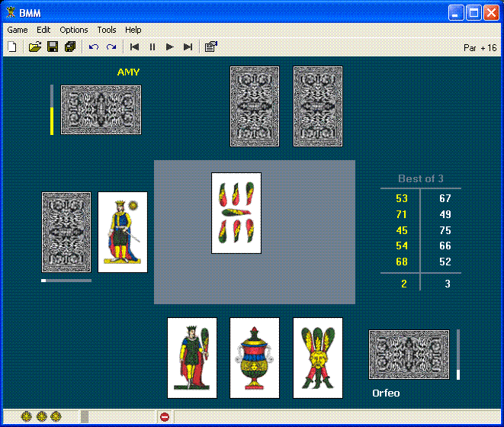The height and width of the screenshot is (427, 504).
Task: Click the draw deck beside the king
Action: [66, 232]
